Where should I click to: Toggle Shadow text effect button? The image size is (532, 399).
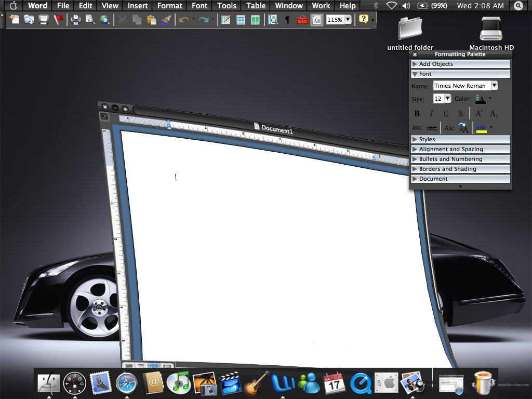tap(461, 114)
